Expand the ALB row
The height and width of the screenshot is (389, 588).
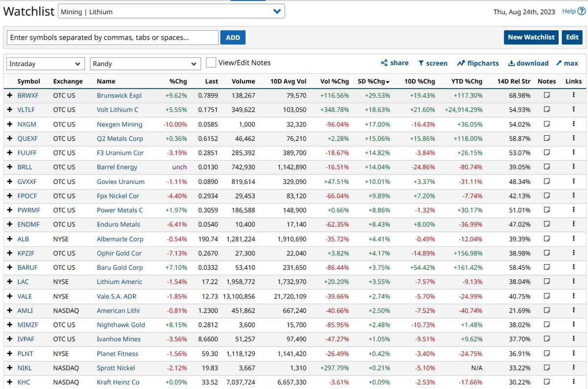click(9, 239)
